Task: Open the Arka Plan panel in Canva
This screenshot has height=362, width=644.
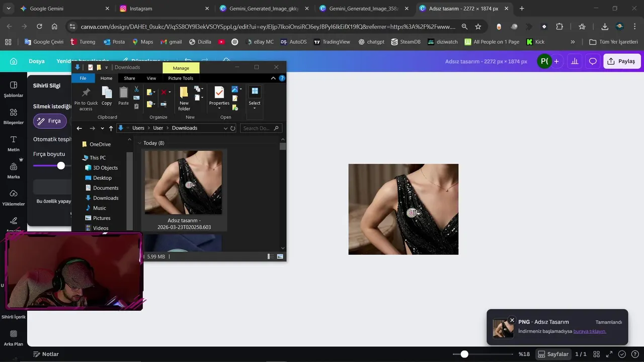Action: pos(14,338)
